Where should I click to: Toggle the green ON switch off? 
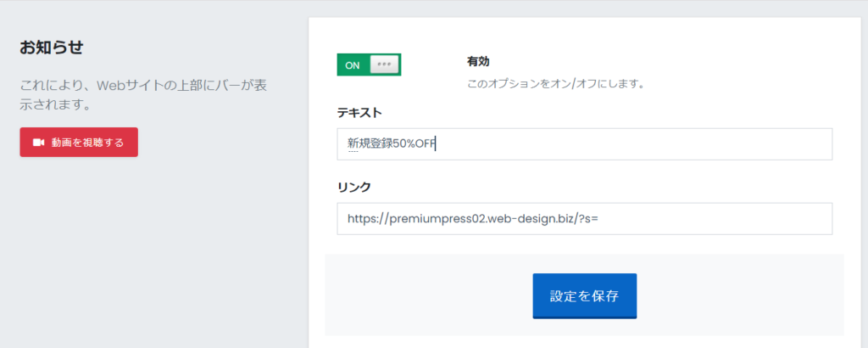point(369,65)
